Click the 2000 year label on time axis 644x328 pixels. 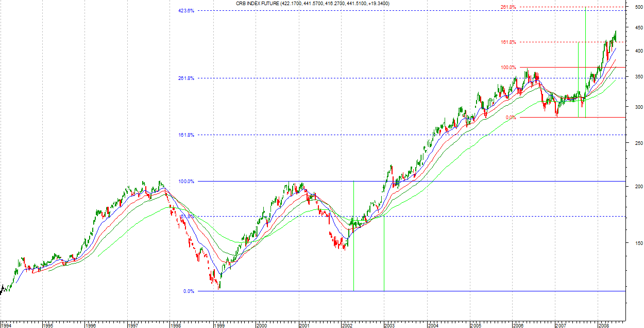[x=262, y=325]
